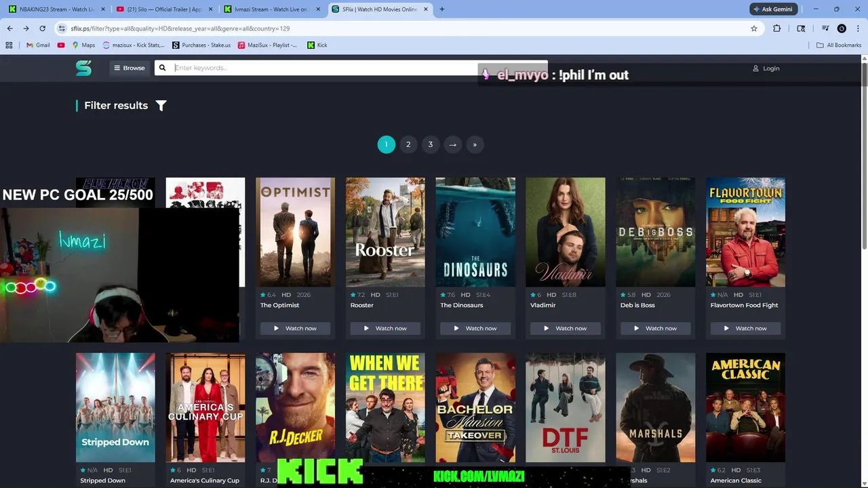868x488 pixels.
Task: Watch now for Vladimir
Action: click(566, 328)
